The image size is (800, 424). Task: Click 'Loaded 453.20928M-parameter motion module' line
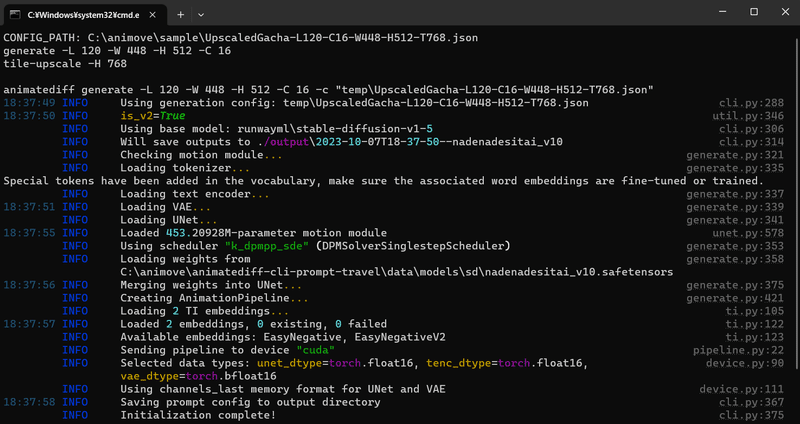(254, 233)
